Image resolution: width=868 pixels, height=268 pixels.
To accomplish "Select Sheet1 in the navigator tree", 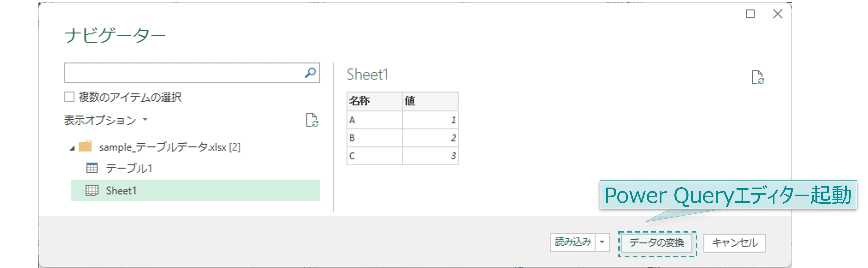I will tap(121, 191).
